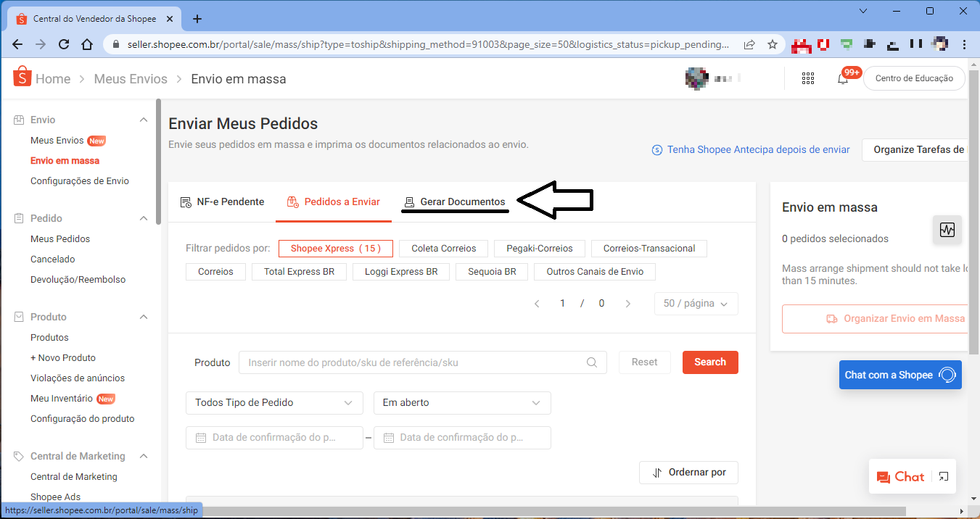Open Meus Envios in the sidebar
The image size is (980, 519).
(57, 141)
